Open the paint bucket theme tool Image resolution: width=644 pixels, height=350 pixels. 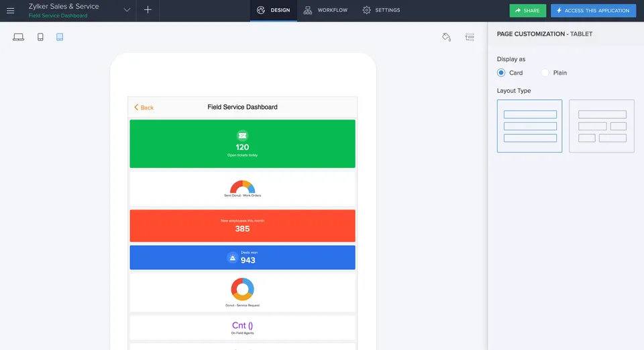coord(447,37)
